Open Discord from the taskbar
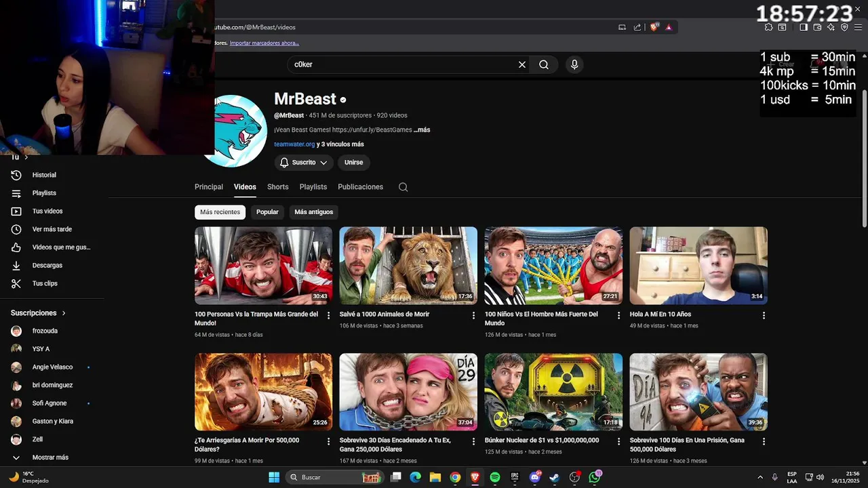The image size is (868, 488). point(535,477)
